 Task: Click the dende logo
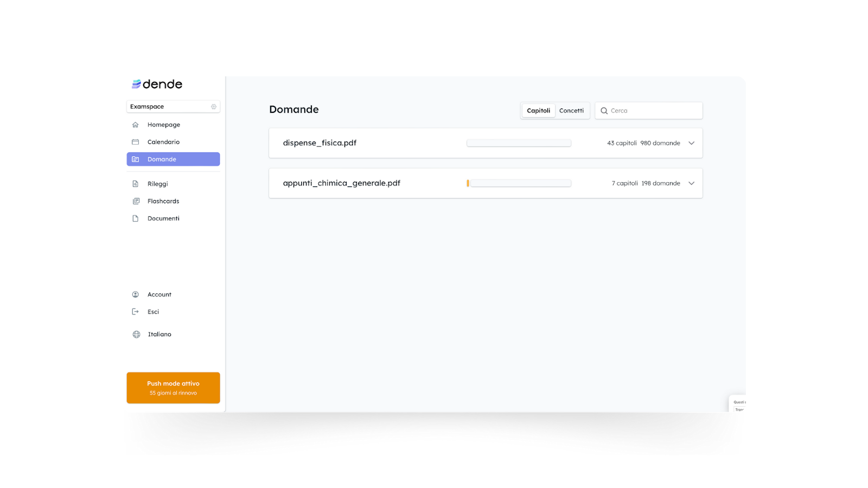click(x=157, y=84)
